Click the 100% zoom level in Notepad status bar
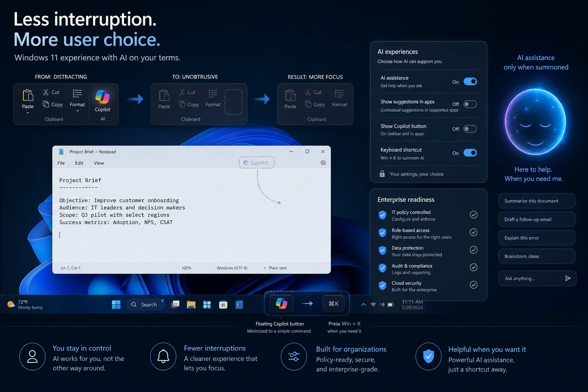The height and width of the screenshot is (392, 588). point(186,268)
